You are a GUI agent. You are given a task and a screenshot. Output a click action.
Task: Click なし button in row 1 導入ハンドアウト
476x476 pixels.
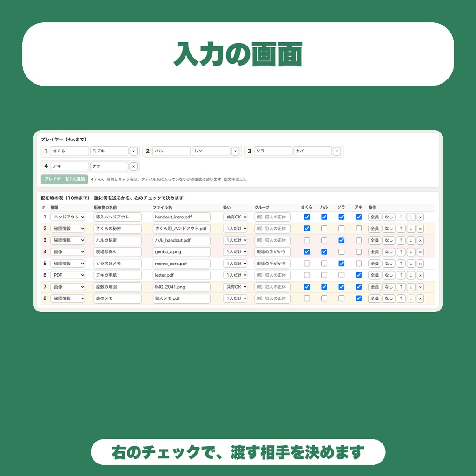pos(389,217)
